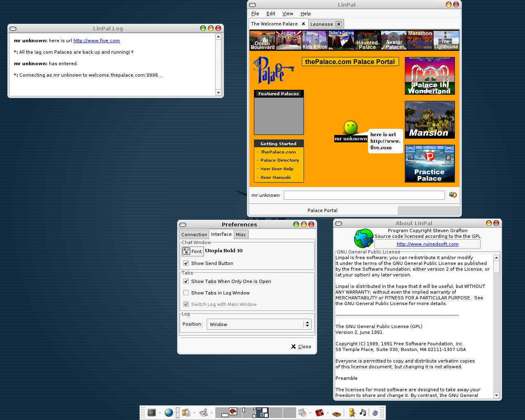The height and width of the screenshot is (420, 525).
Task: Open the games pawn launcher in the panel
Action: pos(203,413)
